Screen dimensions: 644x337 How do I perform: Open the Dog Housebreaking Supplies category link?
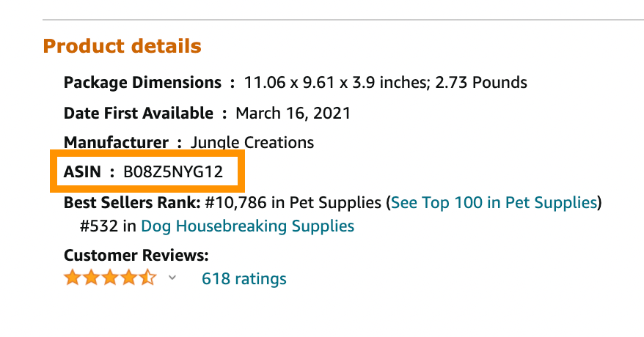coord(248,226)
